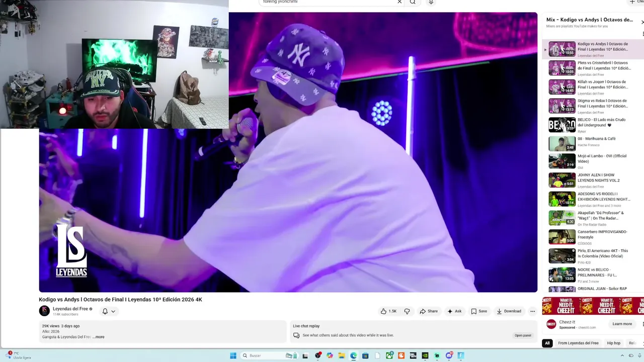Click the Ask button below the video

coord(454,311)
